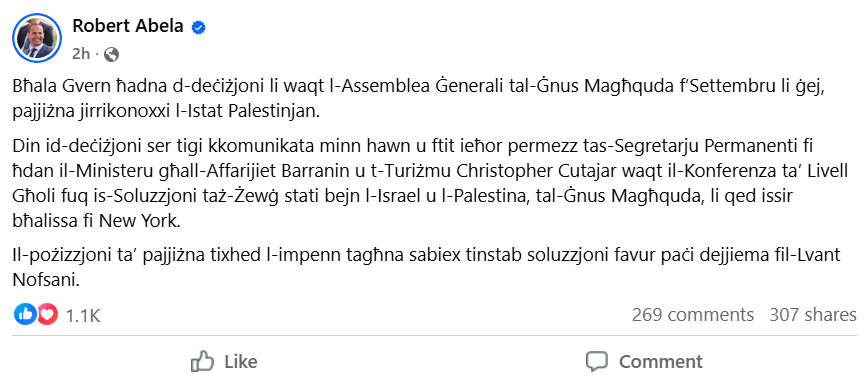Click the globe public audience icon
The width and height of the screenshot is (867, 379).
[111, 54]
